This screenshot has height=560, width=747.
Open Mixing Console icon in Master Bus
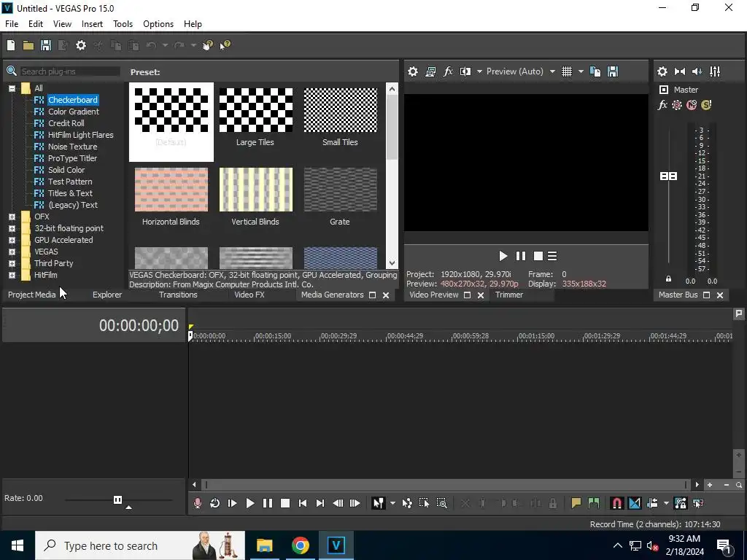(x=715, y=71)
